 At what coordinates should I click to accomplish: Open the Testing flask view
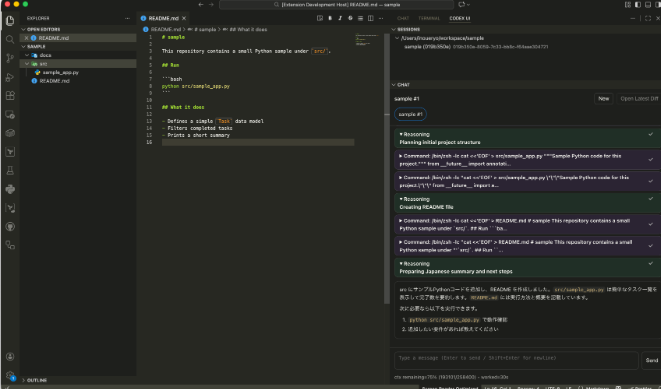10,170
